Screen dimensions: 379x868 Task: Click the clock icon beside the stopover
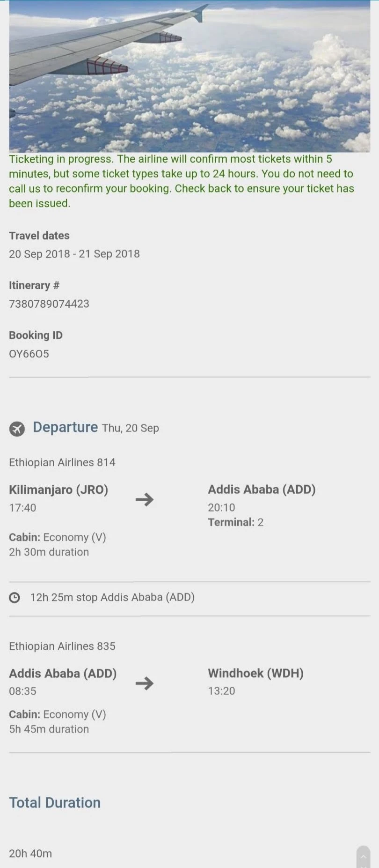click(x=15, y=597)
